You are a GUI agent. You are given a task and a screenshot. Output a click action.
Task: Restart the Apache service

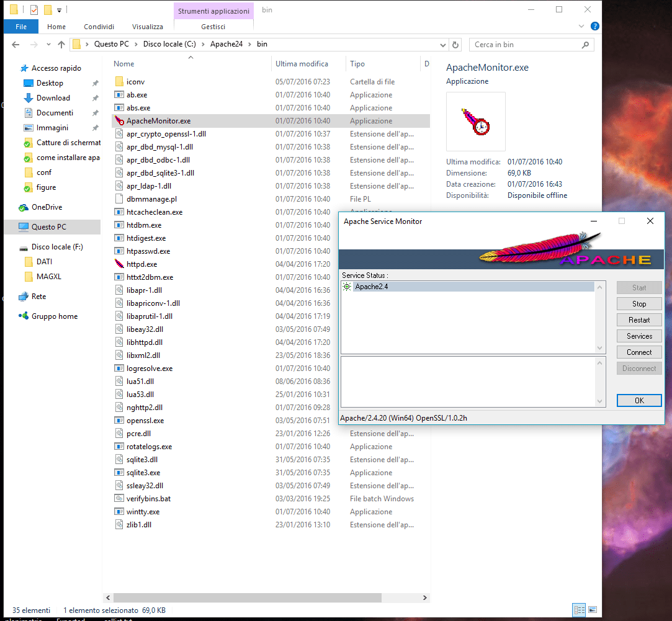point(639,319)
